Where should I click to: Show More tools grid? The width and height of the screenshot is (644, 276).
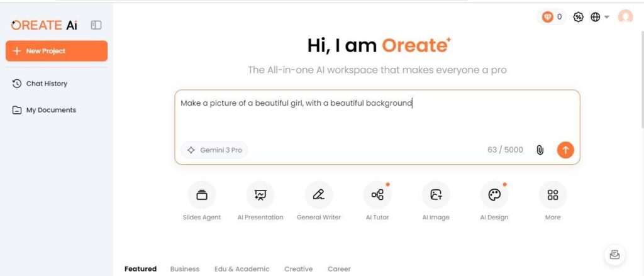click(552, 195)
